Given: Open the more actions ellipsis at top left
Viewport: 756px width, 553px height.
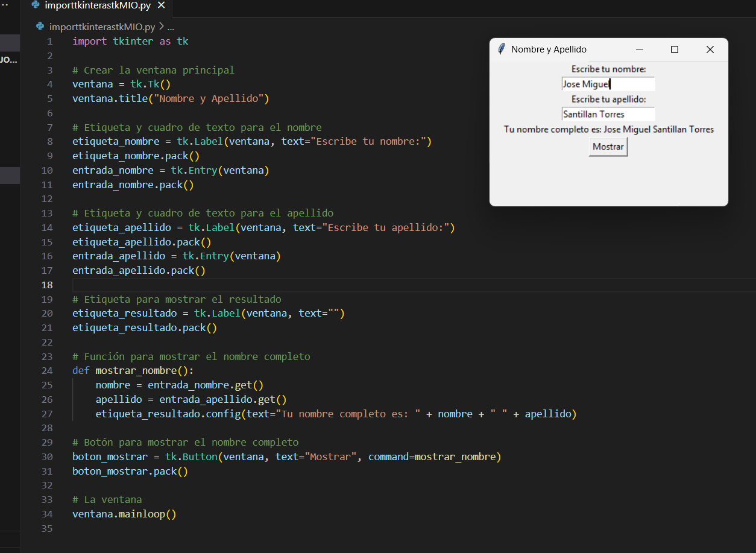Looking at the screenshot, I should [x=5, y=5].
